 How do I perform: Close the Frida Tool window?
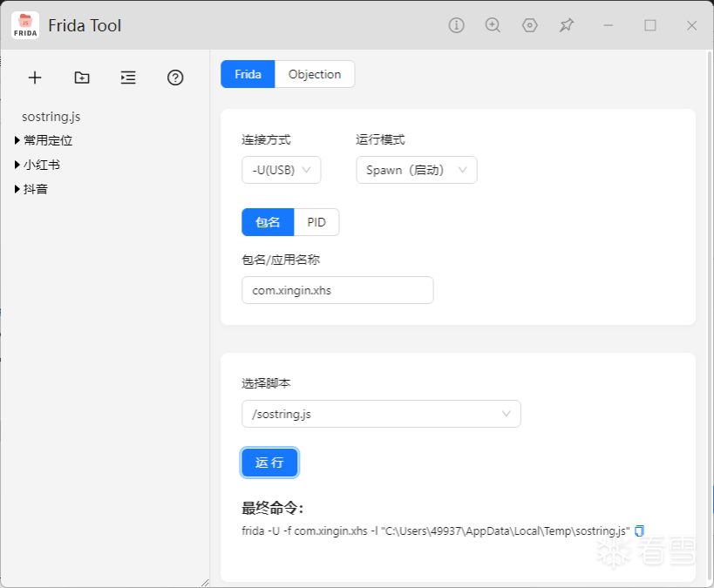pos(691,25)
